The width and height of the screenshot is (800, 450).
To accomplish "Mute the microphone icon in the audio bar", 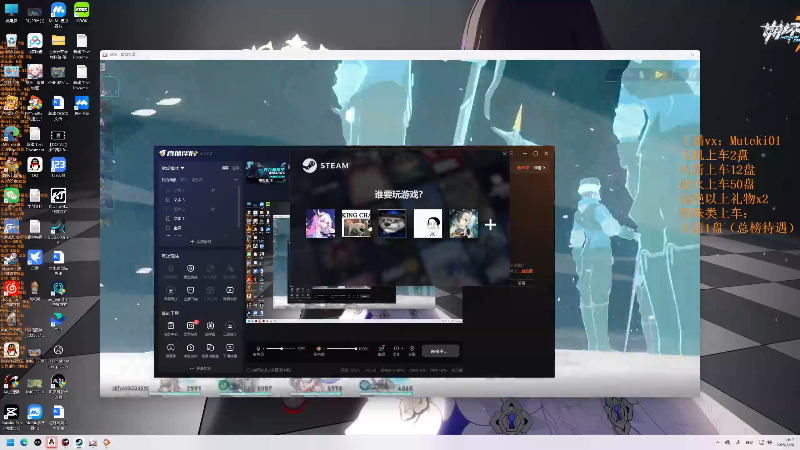I will pyautogui.click(x=258, y=349).
